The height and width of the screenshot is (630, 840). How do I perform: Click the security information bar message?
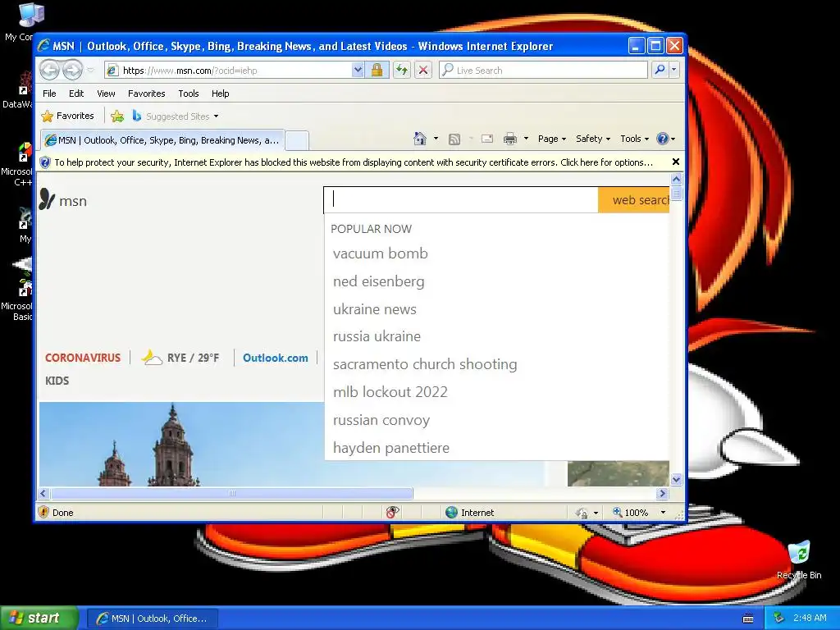(354, 162)
